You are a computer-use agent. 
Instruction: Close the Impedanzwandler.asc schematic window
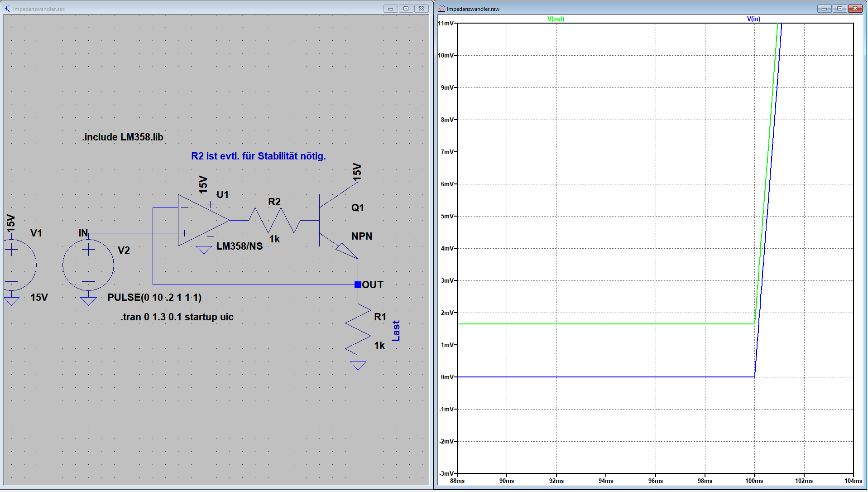coord(421,9)
